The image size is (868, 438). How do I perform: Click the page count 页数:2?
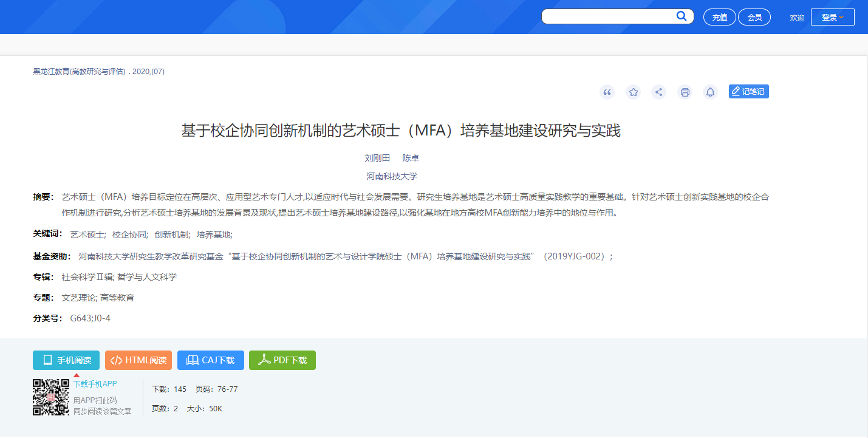pyautogui.click(x=165, y=409)
